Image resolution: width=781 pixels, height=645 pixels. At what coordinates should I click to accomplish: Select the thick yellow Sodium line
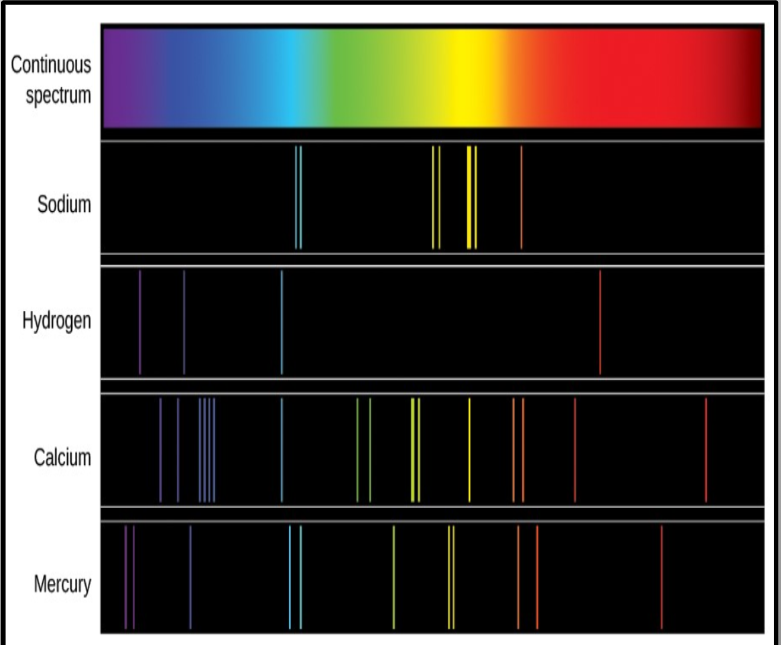pyautogui.click(x=469, y=197)
